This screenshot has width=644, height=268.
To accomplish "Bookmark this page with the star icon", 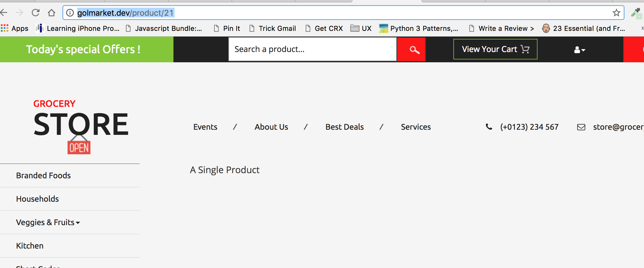I will click(616, 13).
